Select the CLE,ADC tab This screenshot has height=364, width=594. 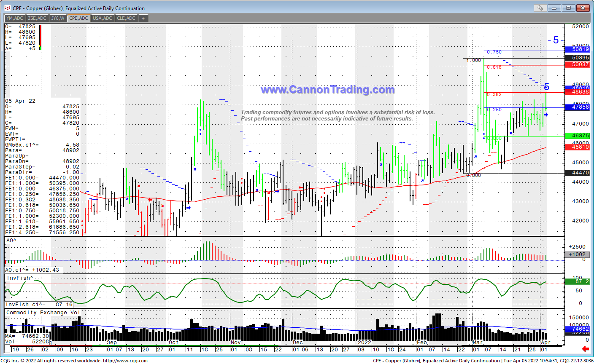126,18
